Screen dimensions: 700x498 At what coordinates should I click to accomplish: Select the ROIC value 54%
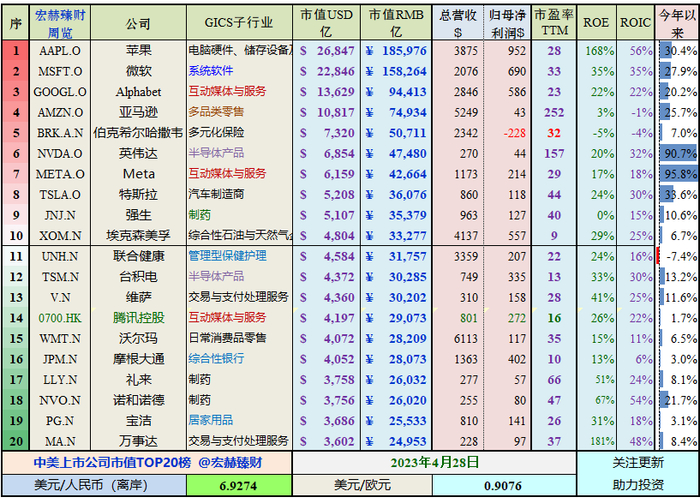pyautogui.click(x=641, y=400)
